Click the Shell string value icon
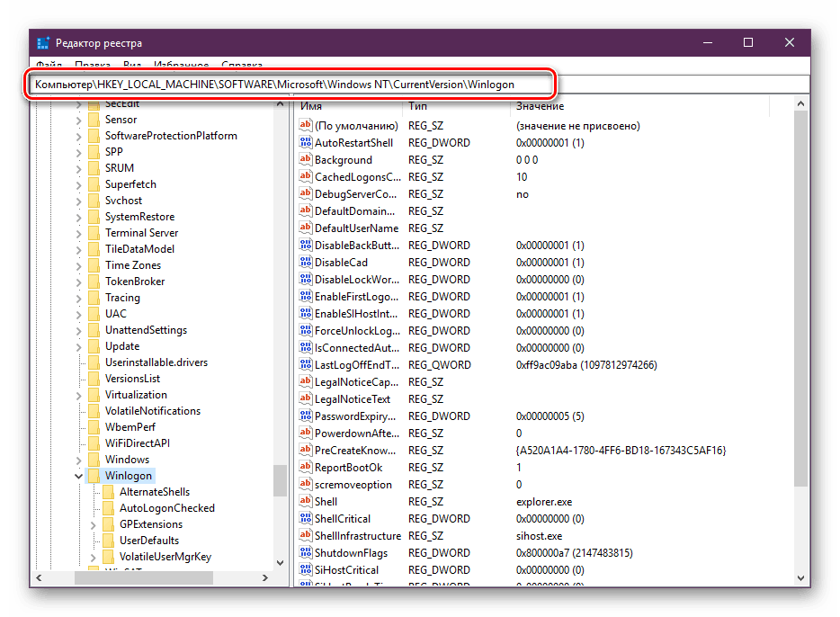Image resolution: width=840 pixels, height=617 pixels. pos(306,501)
